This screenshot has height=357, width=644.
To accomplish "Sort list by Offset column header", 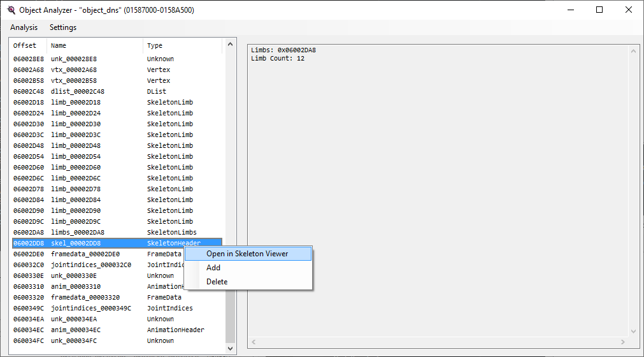I will (28, 46).
